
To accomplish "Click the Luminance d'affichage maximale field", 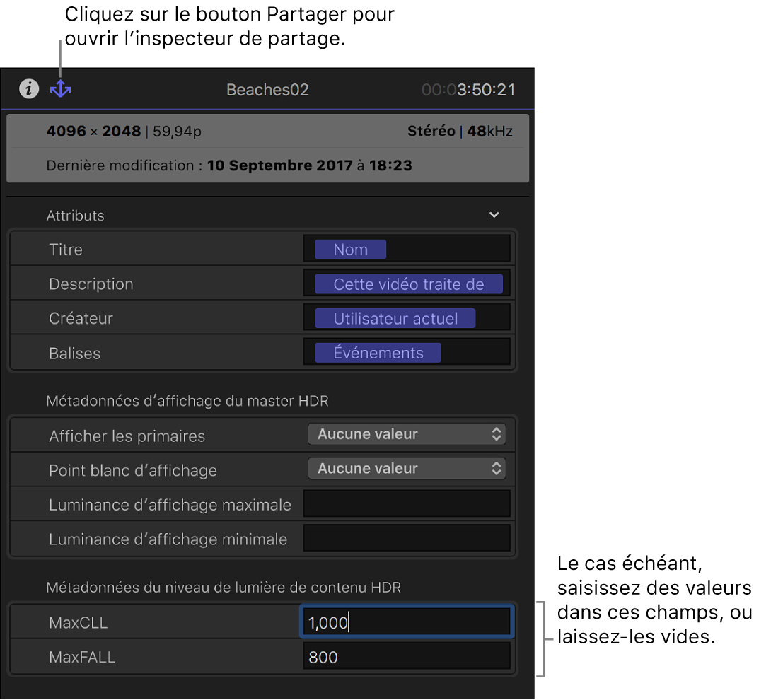I will [x=407, y=504].
